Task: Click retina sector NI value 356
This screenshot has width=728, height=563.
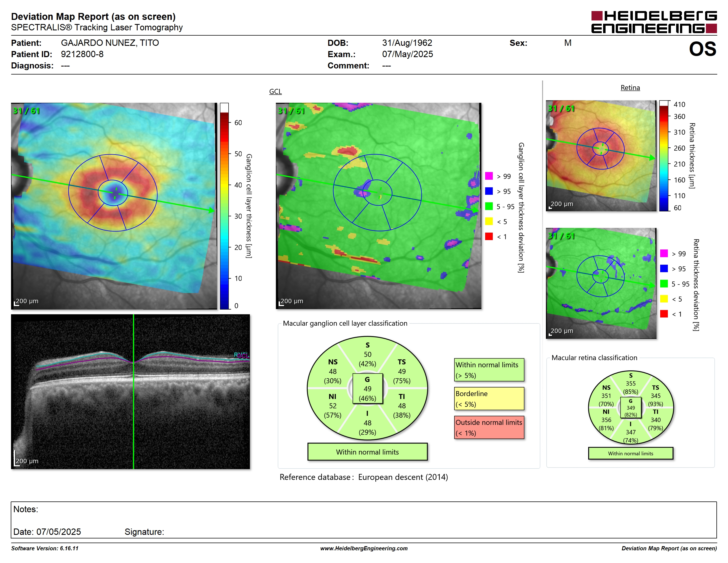Action: 606,420
